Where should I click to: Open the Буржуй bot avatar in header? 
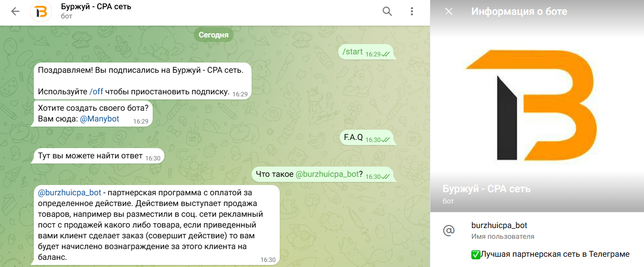41,12
